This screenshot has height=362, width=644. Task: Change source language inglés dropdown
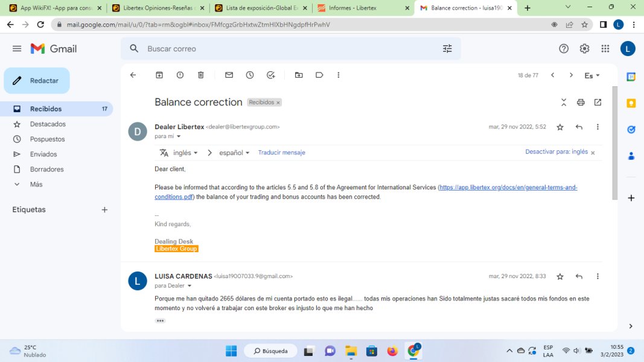pos(185,153)
